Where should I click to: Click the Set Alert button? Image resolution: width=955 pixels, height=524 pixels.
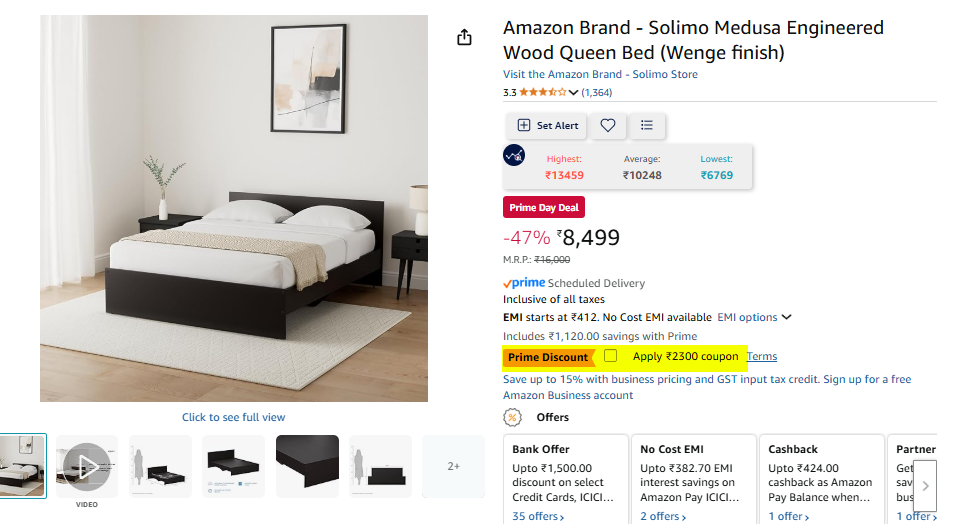coord(547,125)
